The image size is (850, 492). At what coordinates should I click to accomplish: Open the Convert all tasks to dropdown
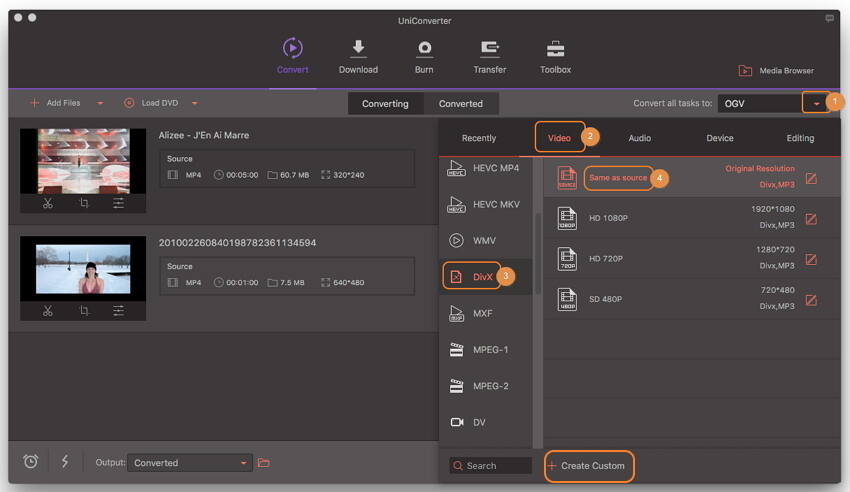point(816,103)
